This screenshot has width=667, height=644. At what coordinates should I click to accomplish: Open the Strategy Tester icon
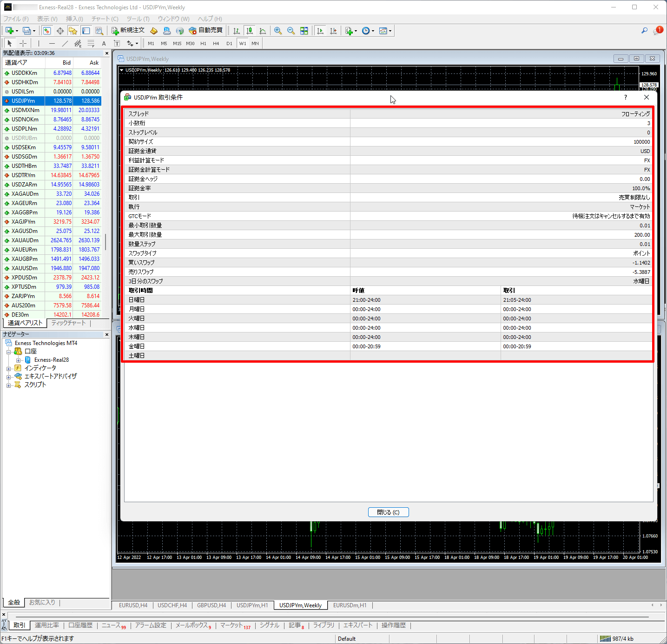tap(99, 31)
